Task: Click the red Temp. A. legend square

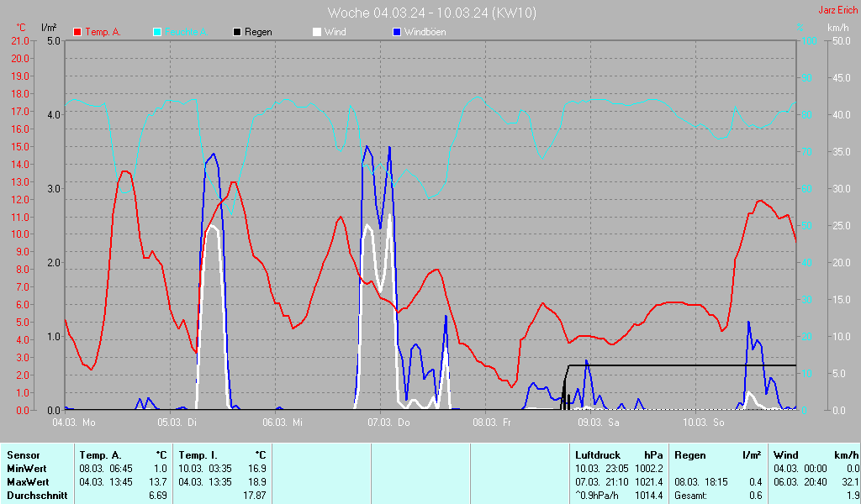Action: tap(77, 32)
